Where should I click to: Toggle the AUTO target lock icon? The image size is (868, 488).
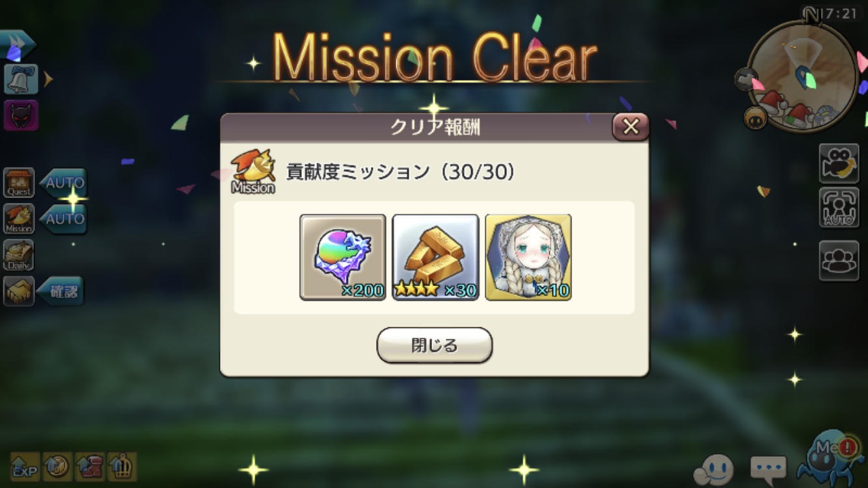(839, 208)
